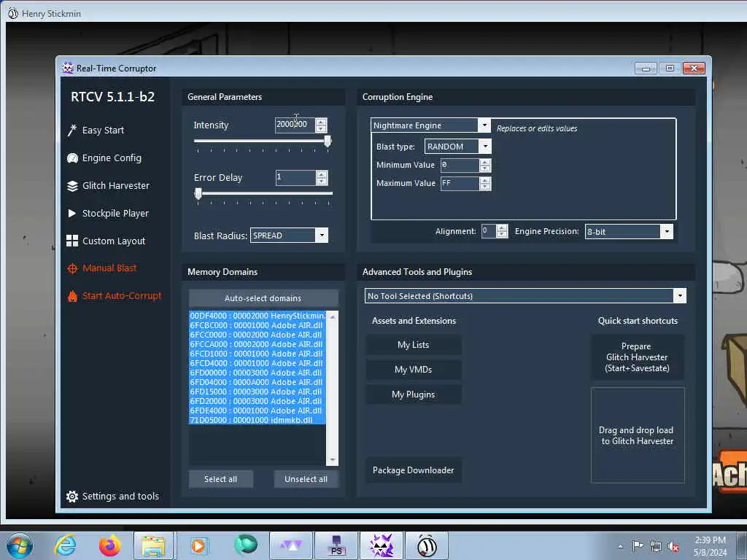Open the Easy Start menu item
This screenshot has height=560, width=747.
pos(103,130)
